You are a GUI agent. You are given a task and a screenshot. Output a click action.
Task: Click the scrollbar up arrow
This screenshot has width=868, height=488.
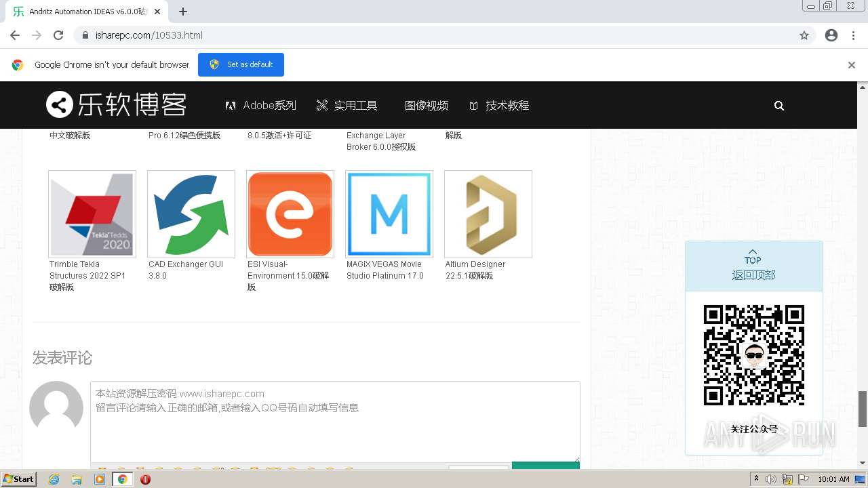click(863, 87)
